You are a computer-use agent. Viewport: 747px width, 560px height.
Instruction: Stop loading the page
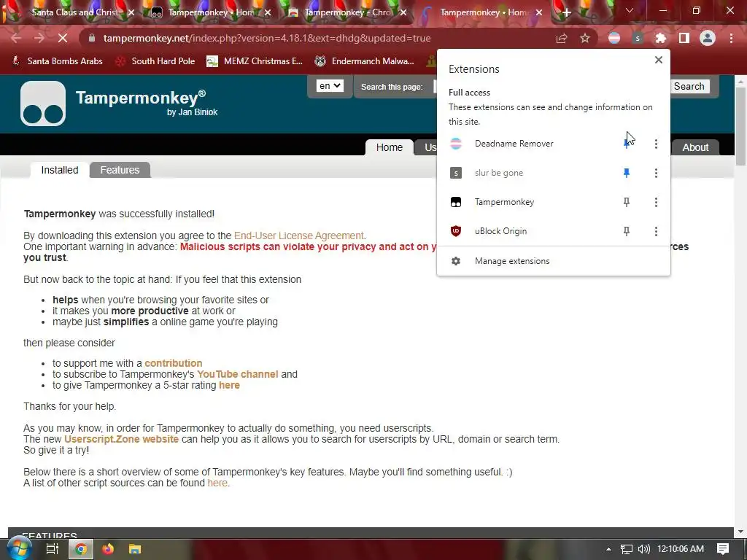coord(63,38)
